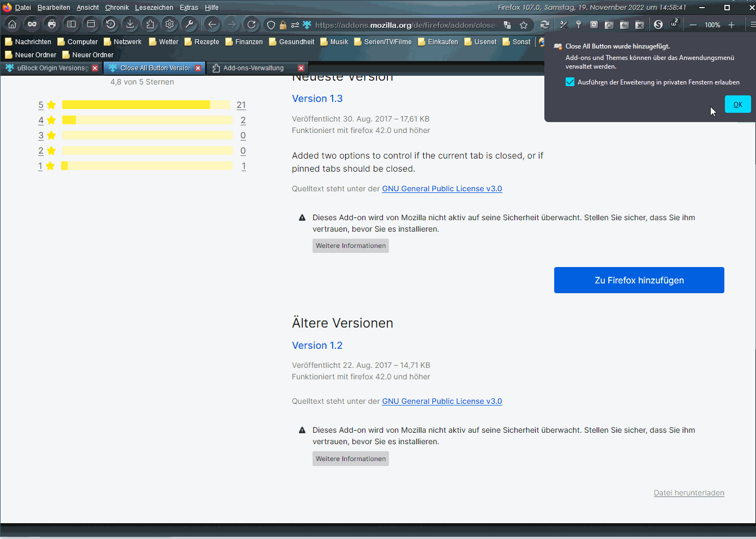Image resolution: width=756 pixels, height=539 pixels.
Task: Close the Add-ons-Verwaltung tab
Action: (301, 68)
